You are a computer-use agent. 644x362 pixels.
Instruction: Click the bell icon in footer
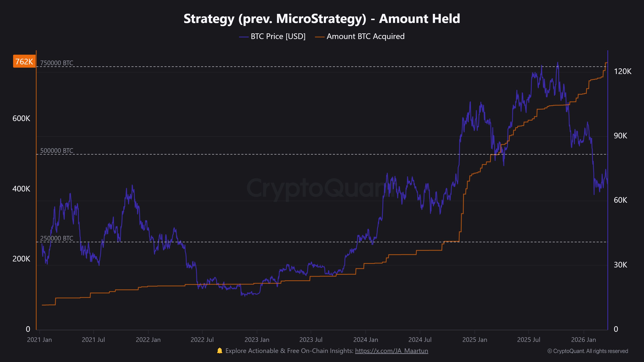[x=220, y=351]
